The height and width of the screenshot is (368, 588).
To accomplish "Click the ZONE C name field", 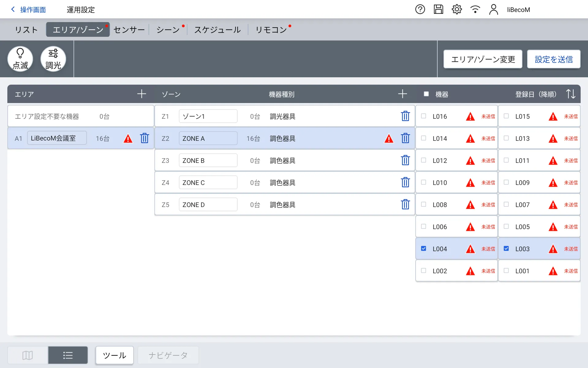I will coord(208,182).
